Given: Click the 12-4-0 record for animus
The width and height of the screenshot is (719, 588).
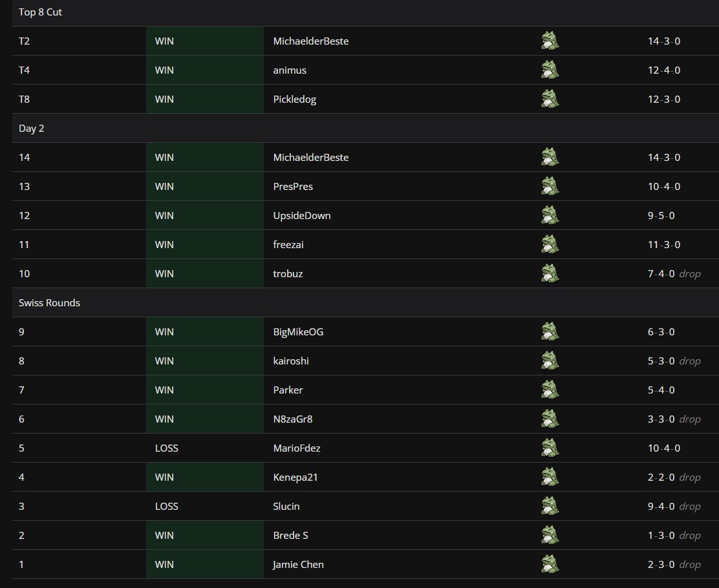Looking at the screenshot, I should coord(664,70).
